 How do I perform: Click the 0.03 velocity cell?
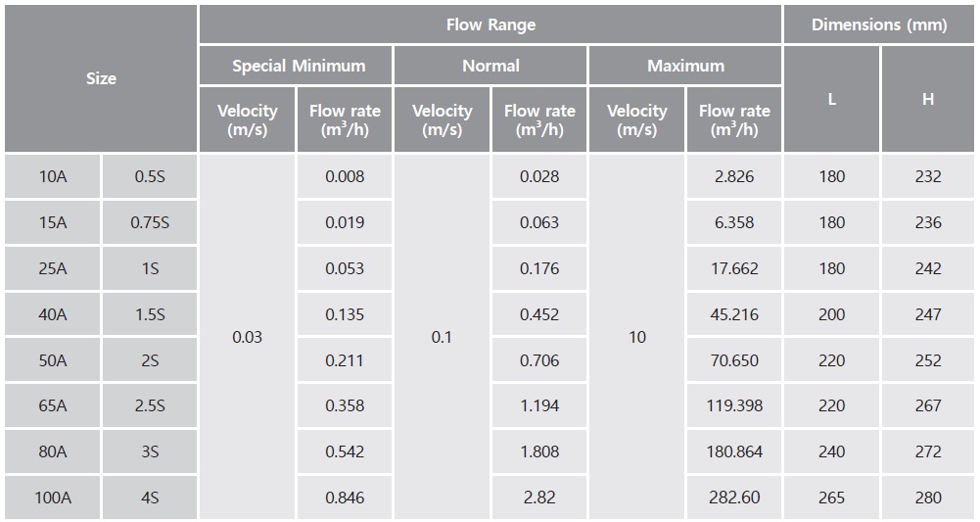coord(248,337)
